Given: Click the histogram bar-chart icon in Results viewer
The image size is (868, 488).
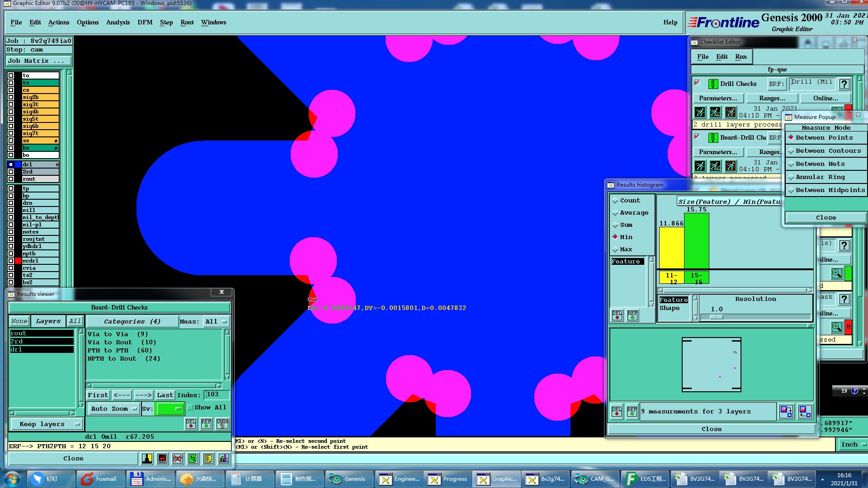Looking at the screenshot, I should pos(223,459).
